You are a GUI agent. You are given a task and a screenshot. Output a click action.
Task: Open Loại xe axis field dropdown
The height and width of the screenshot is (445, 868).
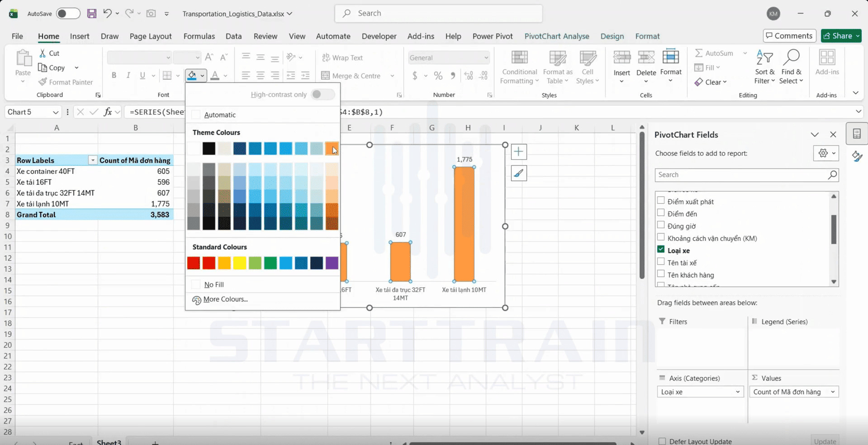pyautogui.click(x=738, y=392)
